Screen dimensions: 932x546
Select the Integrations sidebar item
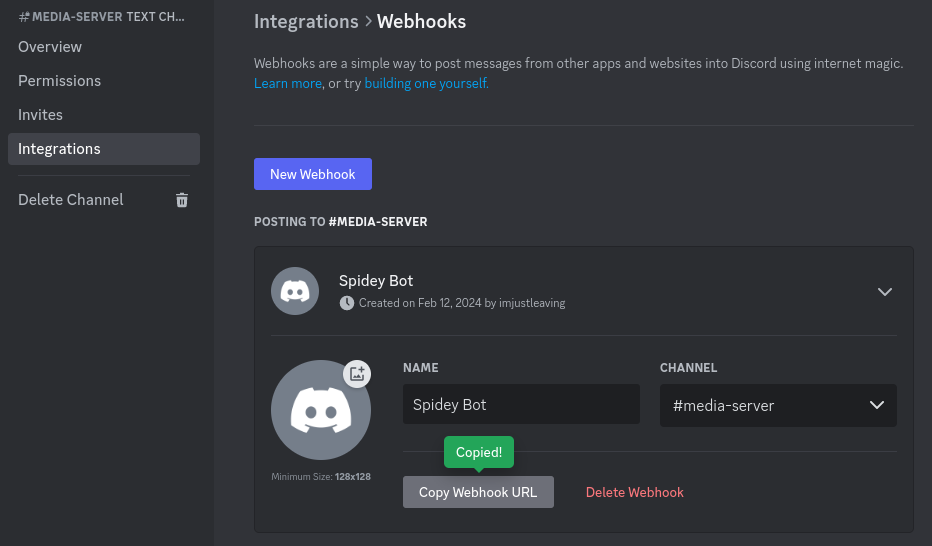click(x=103, y=149)
